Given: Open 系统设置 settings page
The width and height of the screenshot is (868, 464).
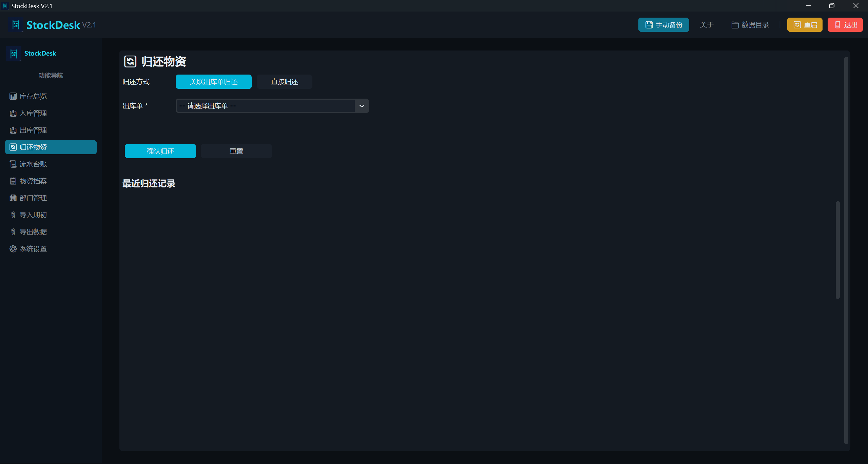Looking at the screenshot, I should pos(51,249).
